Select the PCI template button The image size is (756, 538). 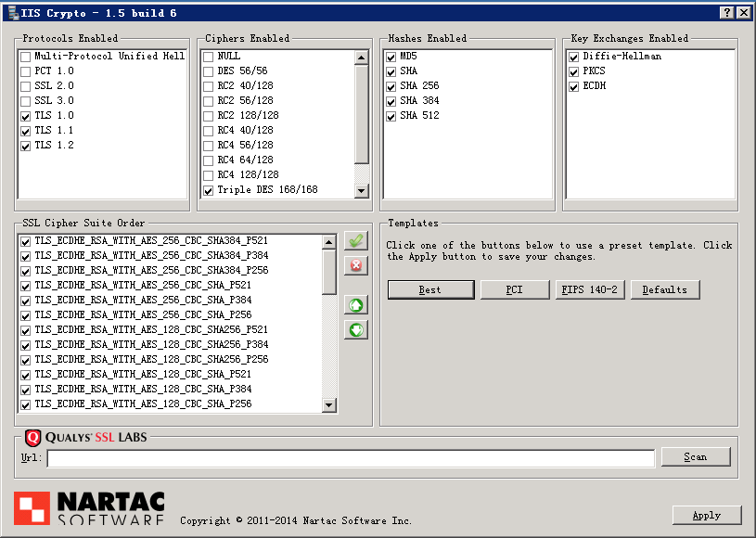pyautogui.click(x=515, y=289)
